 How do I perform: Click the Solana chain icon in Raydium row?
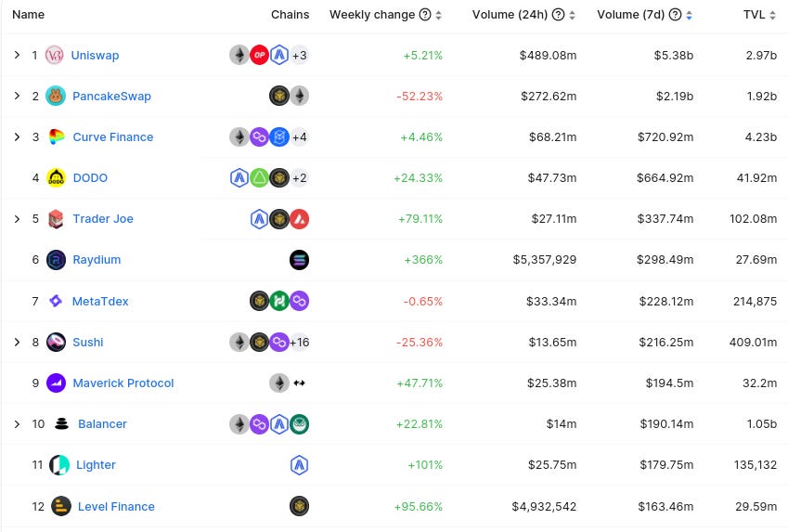(300, 260)
